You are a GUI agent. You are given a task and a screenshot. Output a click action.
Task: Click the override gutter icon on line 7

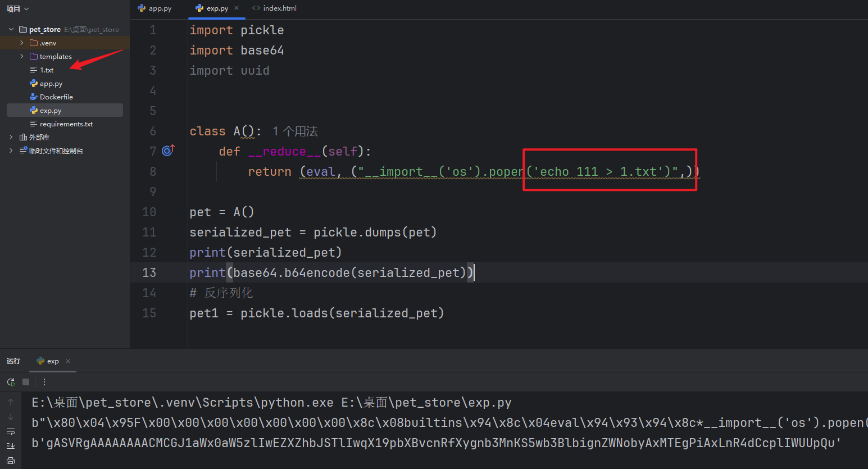[168, 151]
